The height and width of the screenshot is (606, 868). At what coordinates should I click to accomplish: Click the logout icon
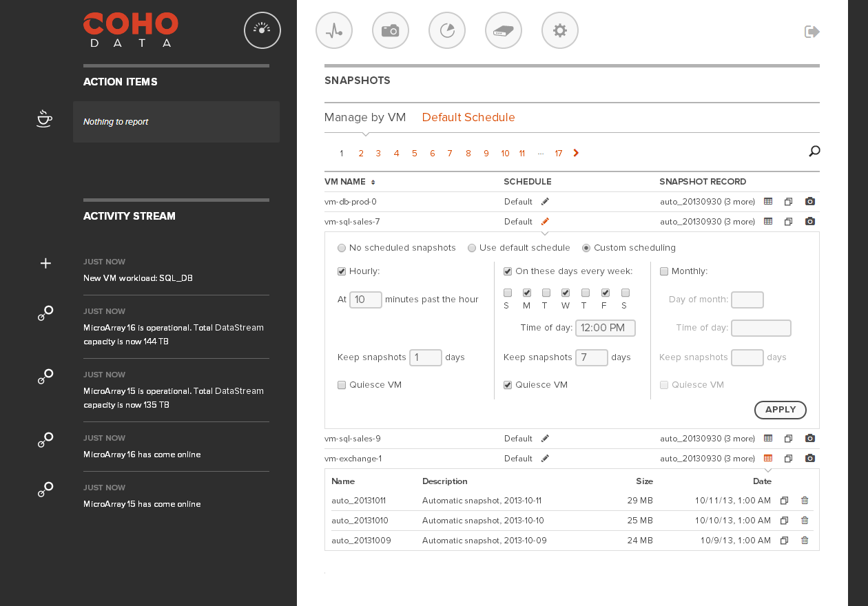[x=812, y=32]
